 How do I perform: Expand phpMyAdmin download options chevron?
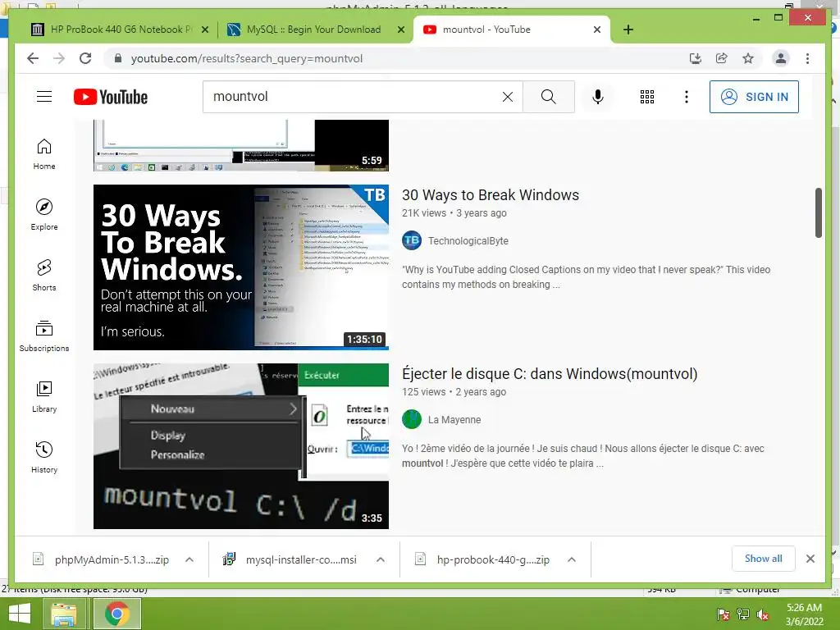pyautogui.click(x=189, y=559)
